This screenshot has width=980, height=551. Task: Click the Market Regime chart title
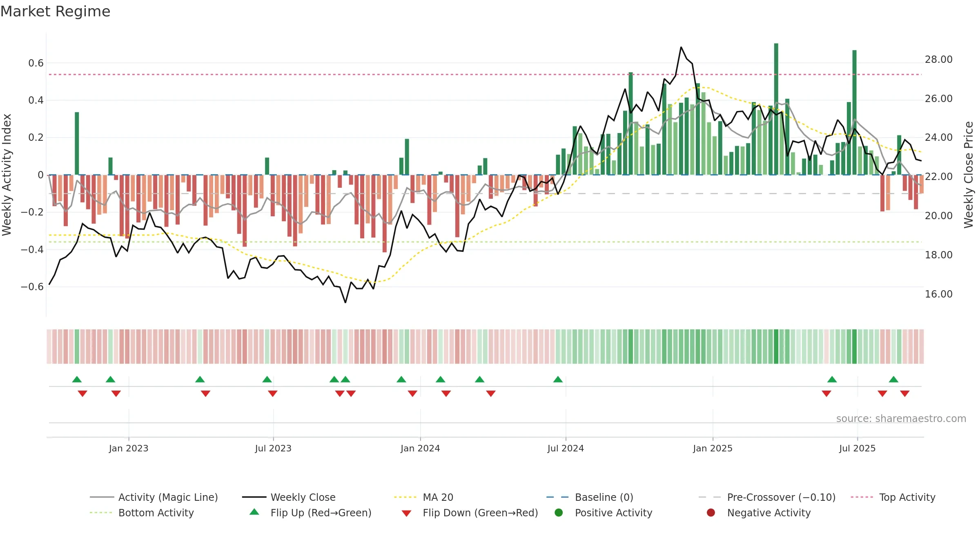pos(55,11)
